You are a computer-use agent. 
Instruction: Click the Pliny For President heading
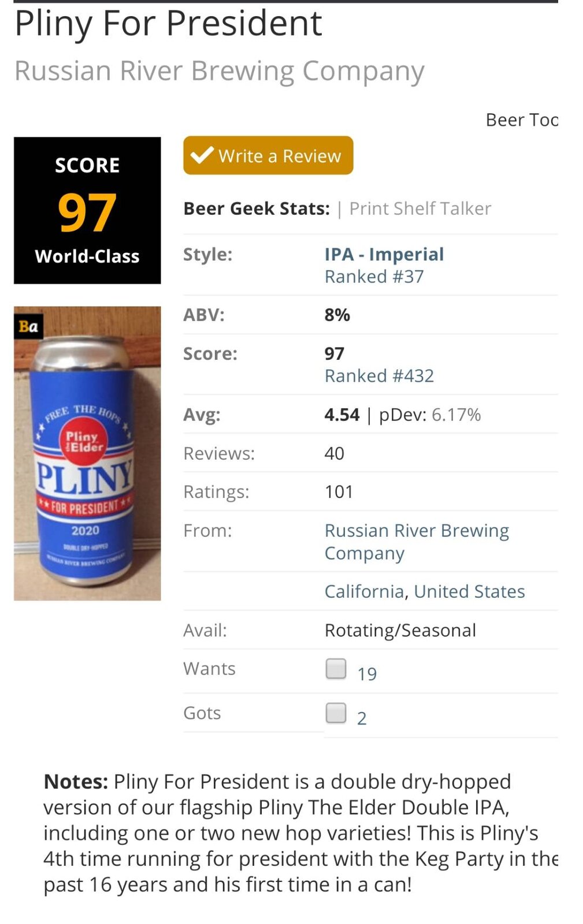coord(168,24)
